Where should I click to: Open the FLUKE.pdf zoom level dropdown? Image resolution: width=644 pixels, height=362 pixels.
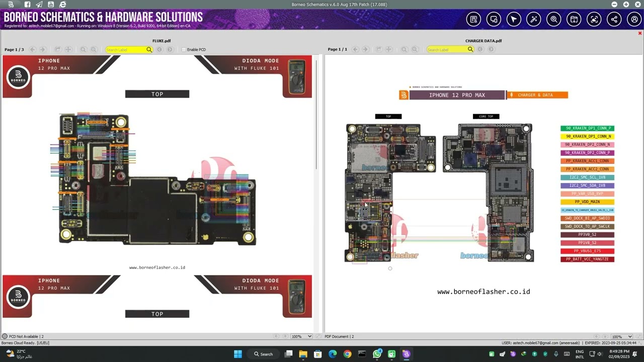(x=301, y=336)
